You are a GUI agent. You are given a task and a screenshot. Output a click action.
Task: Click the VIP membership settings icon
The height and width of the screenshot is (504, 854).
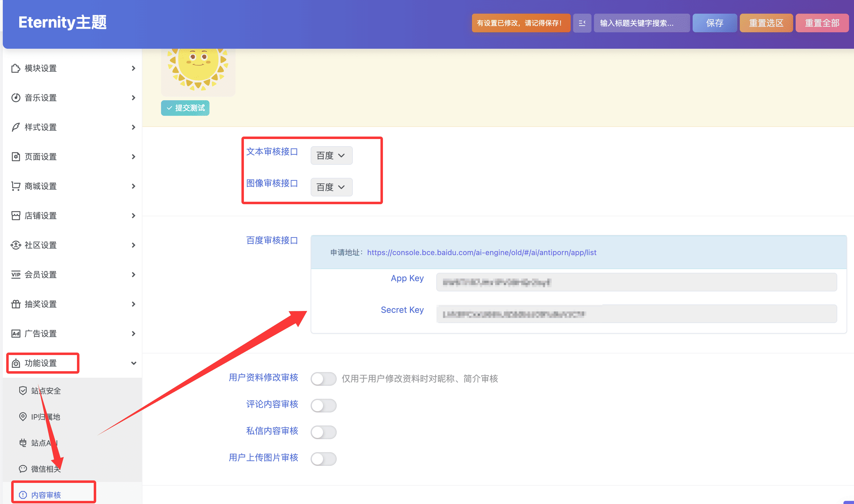[x=16, y=274]
